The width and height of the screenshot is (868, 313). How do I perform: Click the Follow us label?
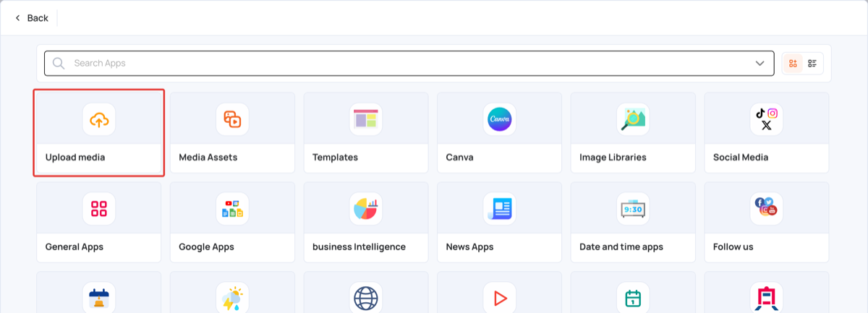[733, 246]
